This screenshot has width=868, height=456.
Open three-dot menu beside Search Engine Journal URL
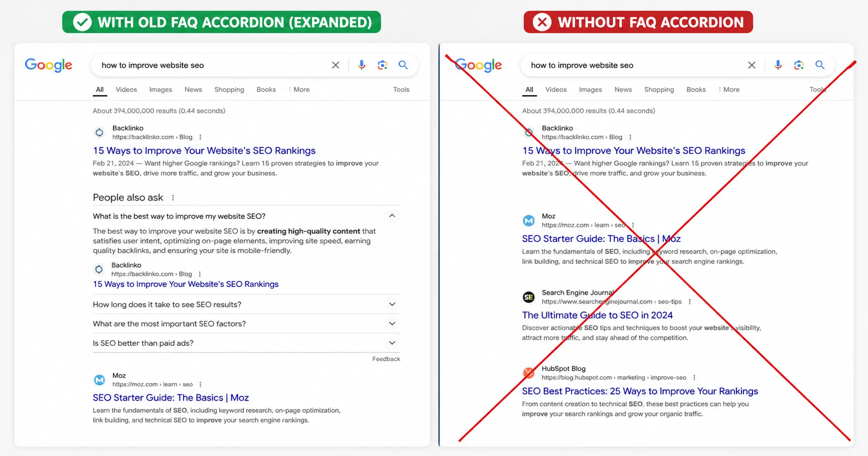point(690,301)
